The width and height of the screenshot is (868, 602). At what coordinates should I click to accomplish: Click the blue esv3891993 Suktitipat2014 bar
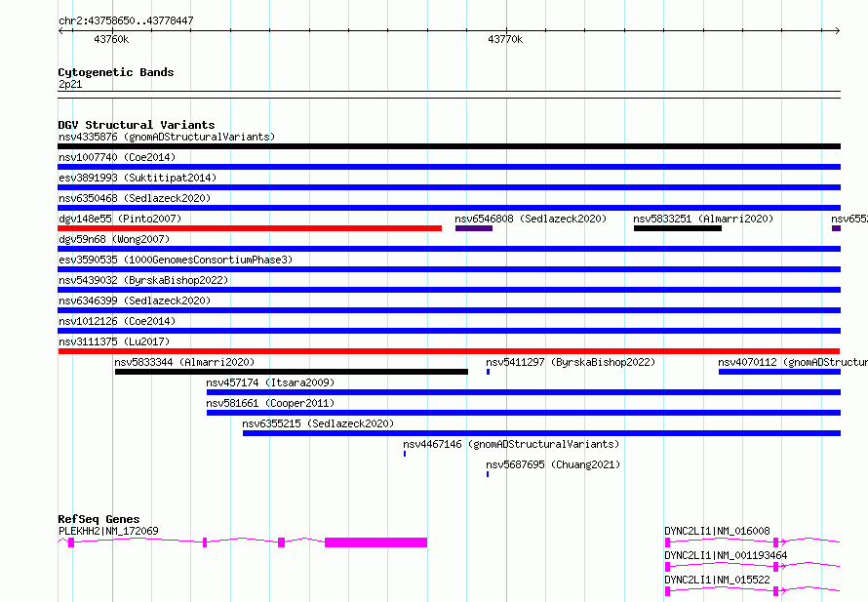tap(449, 187)
